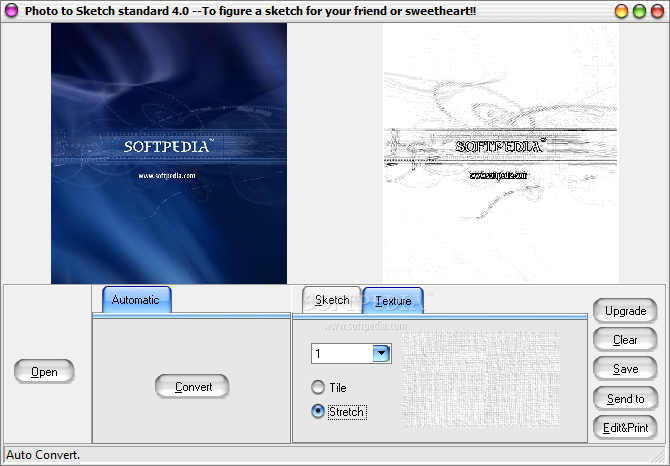This screenshot has width=670, height=466.
Task: Select the Texture tab
Action: [x=393, y=301]
